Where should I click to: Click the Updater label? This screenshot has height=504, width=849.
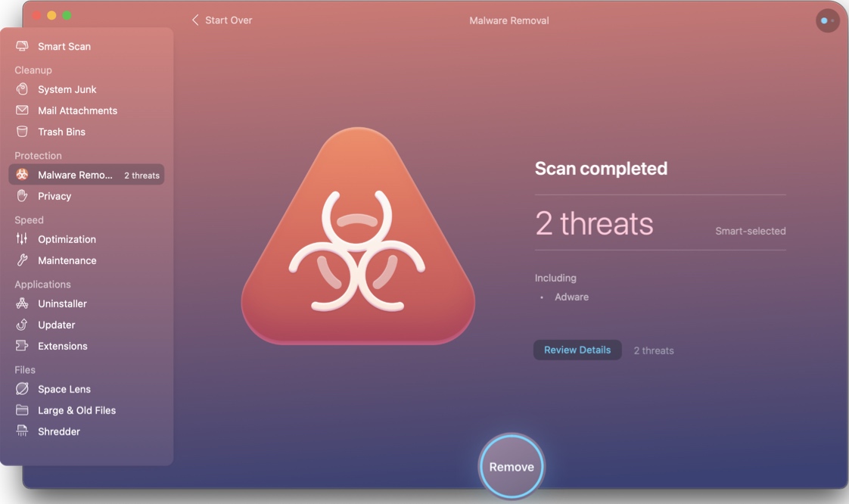[x=56, y=325]
